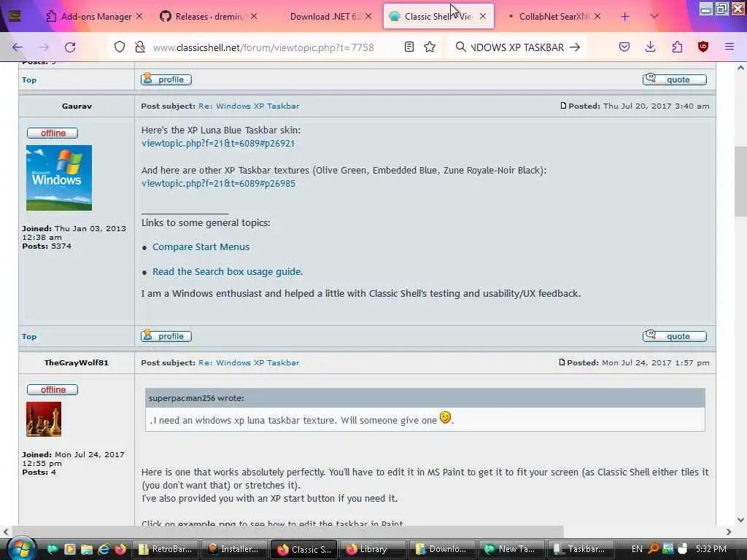Open the folder icon in quick launch
The image size is (747, 560).
click(86, 549)
